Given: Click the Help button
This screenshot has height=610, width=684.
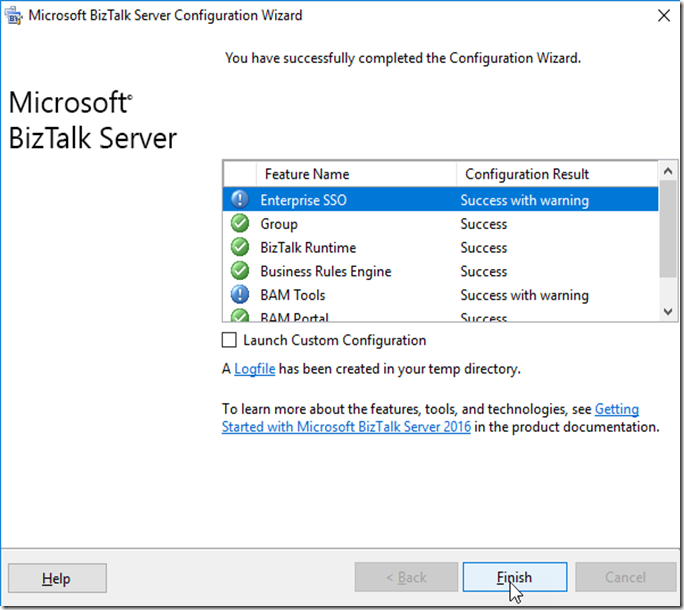Looking at the screenshot, I should coord(57,578).
